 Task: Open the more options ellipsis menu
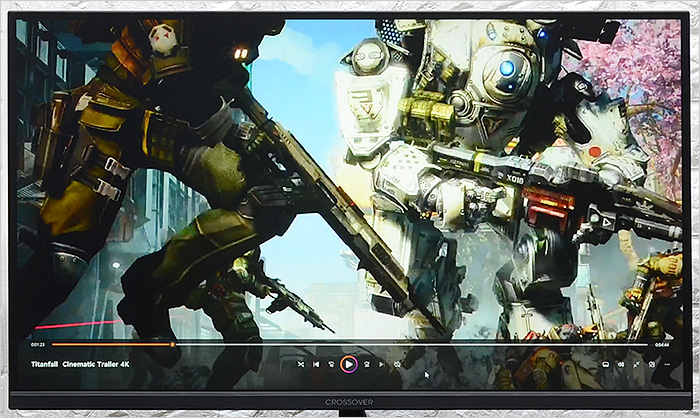pyautogui.click(x=667, y=365)
